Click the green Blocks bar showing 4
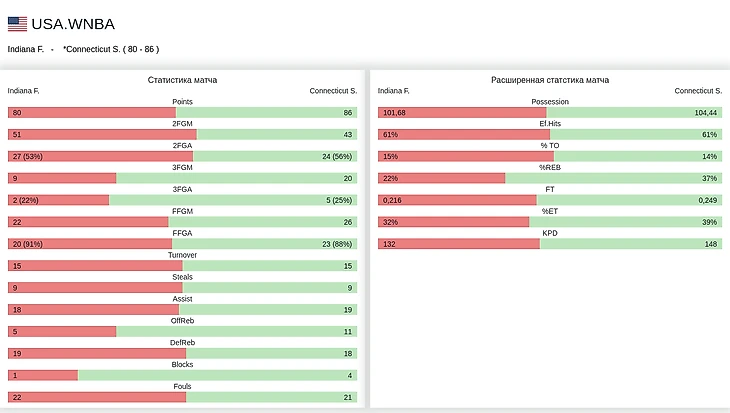This screenshot has width=730, height=413. [217, 375]
